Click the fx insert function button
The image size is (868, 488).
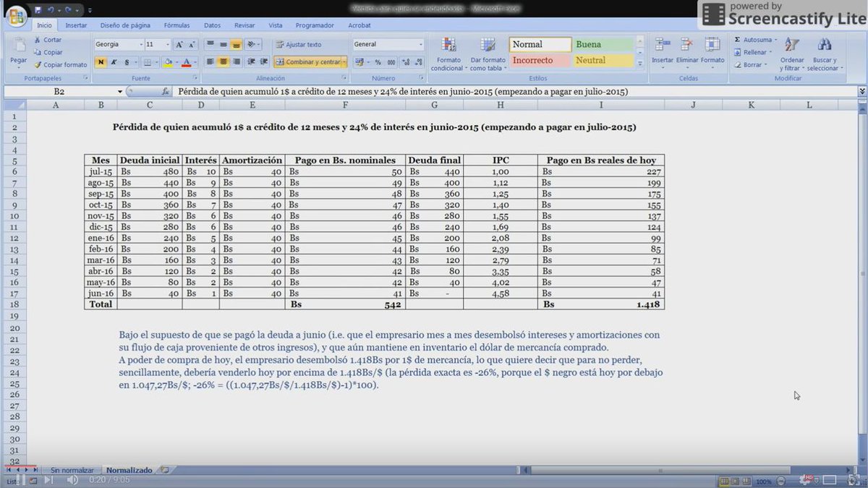166,92
